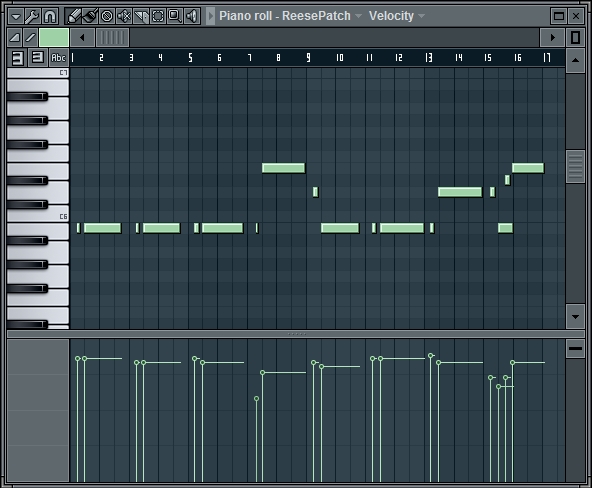The height and width of the screenshot is (488, 592).
Task: Choose the dashed-box Select tool
Action: 158,16
